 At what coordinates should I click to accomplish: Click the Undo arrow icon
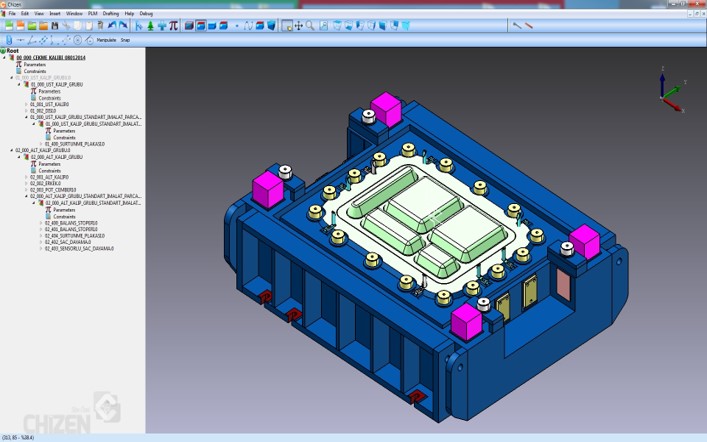point(111,26)
